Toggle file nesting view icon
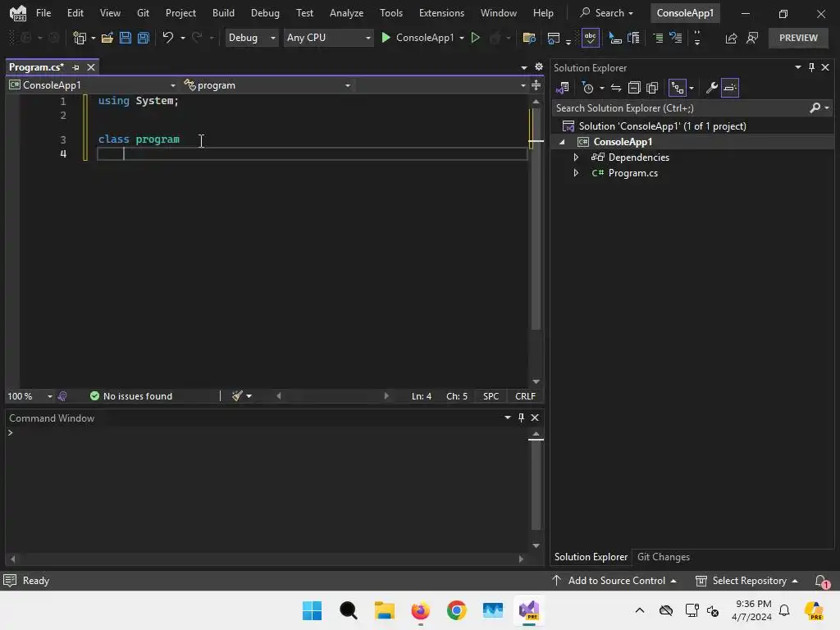The height and width of the screenshot is (630, 840). 677,87
